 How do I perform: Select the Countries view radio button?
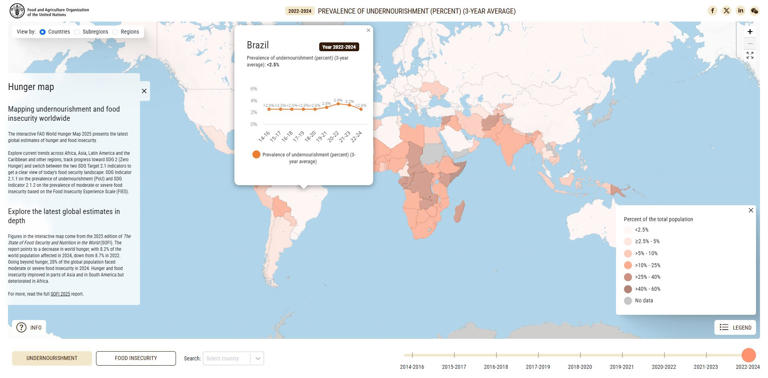pos(43,32)
